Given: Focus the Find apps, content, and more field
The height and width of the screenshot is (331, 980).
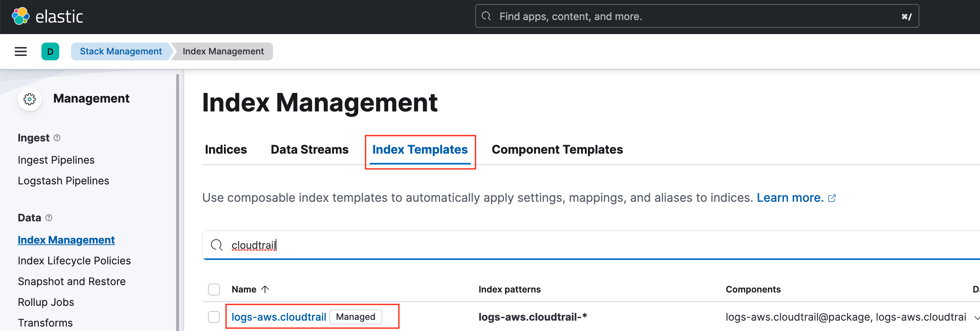Looking at the screenshot, I should click(x=697, y=16).
